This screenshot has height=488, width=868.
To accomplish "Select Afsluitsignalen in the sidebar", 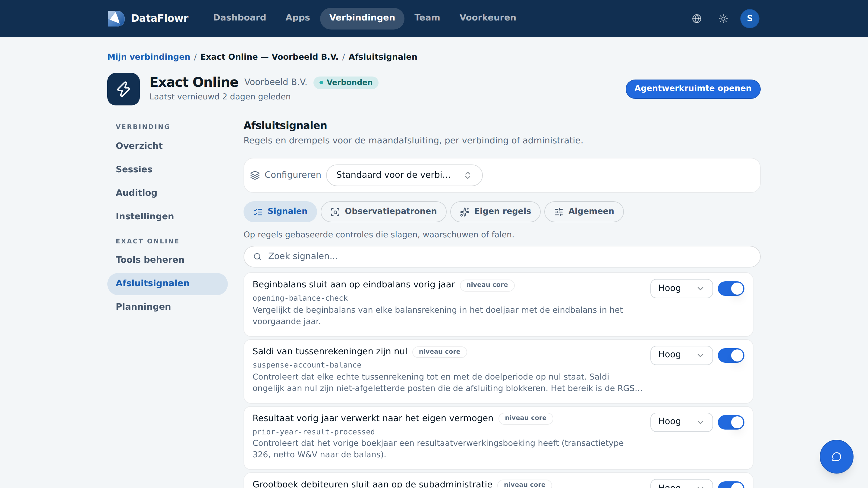I will [168, 284].
